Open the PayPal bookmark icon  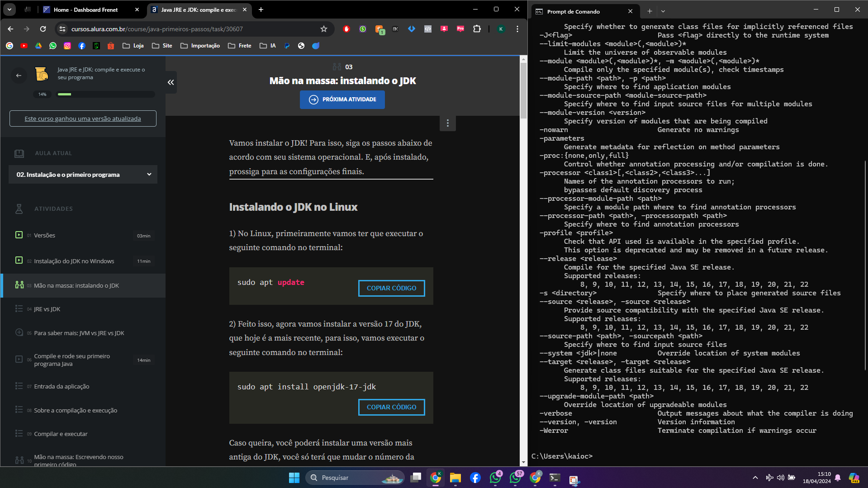coord(287,46)
